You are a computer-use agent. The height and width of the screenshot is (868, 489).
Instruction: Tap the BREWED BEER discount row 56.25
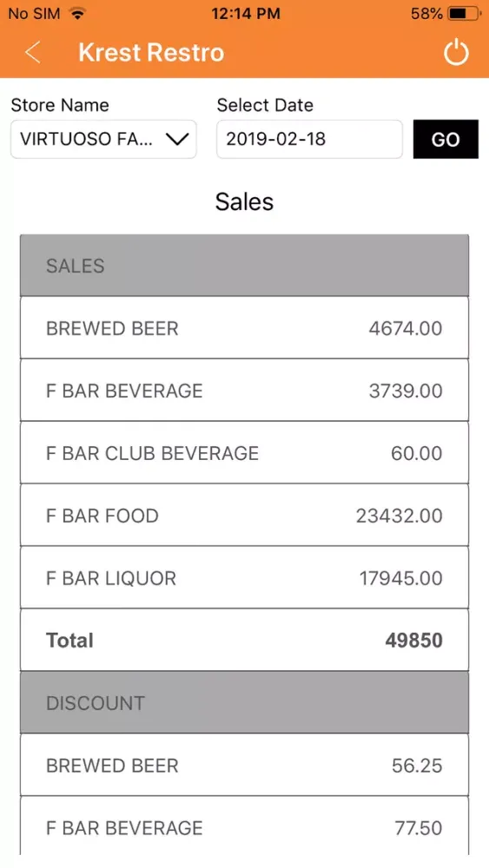coord(244,766)
